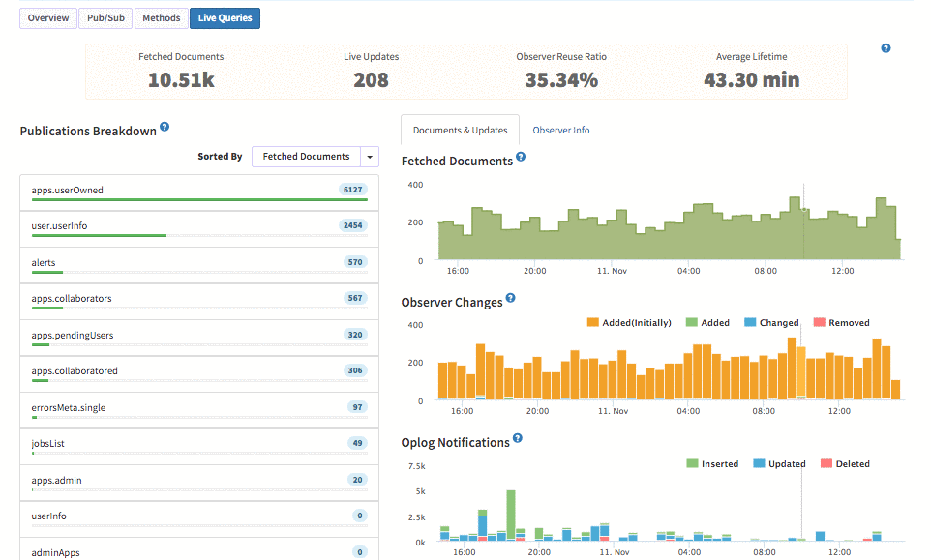
Task: Click the Fetched Documents sort selector
Action: [306, 157]
